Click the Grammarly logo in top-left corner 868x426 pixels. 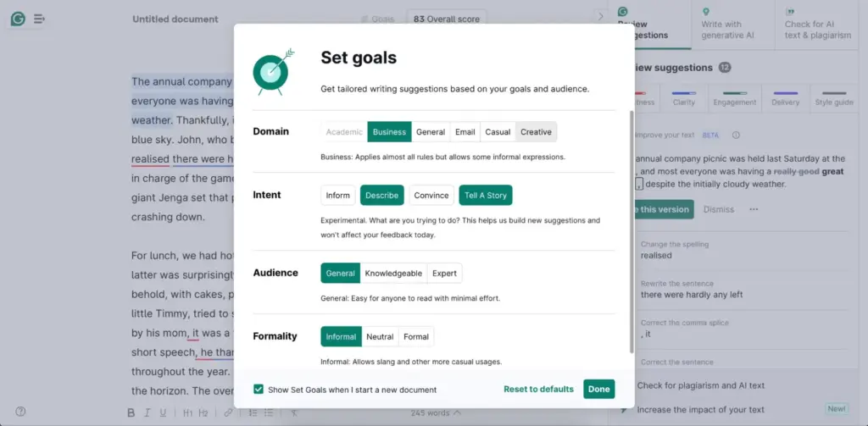(18, 19)
